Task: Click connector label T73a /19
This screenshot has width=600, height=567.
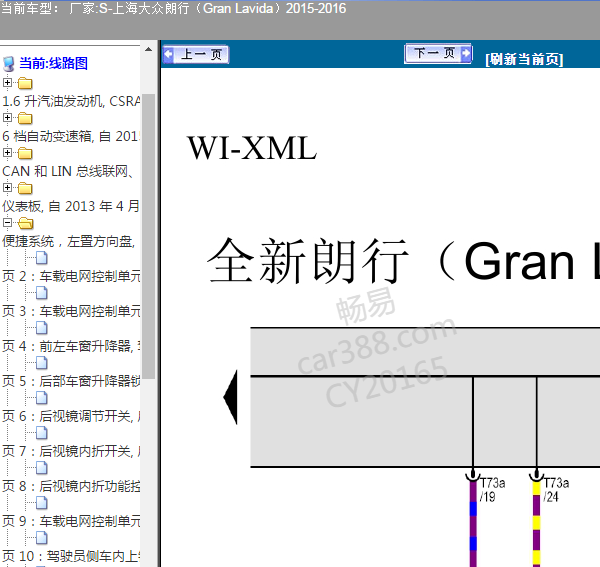Action: 492,490
